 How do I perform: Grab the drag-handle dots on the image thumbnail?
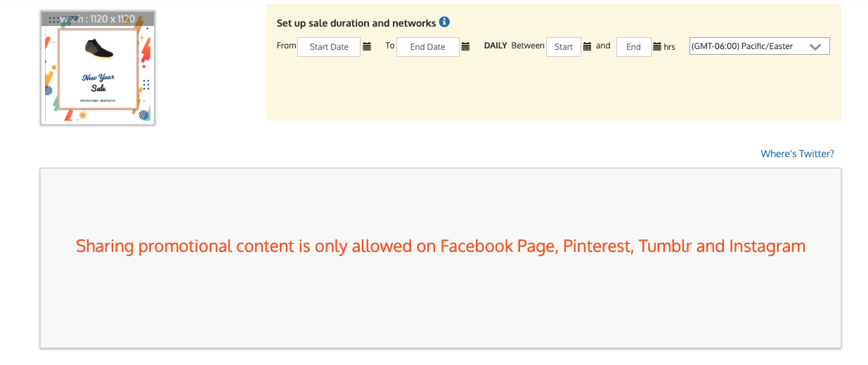tap(53, 20)
